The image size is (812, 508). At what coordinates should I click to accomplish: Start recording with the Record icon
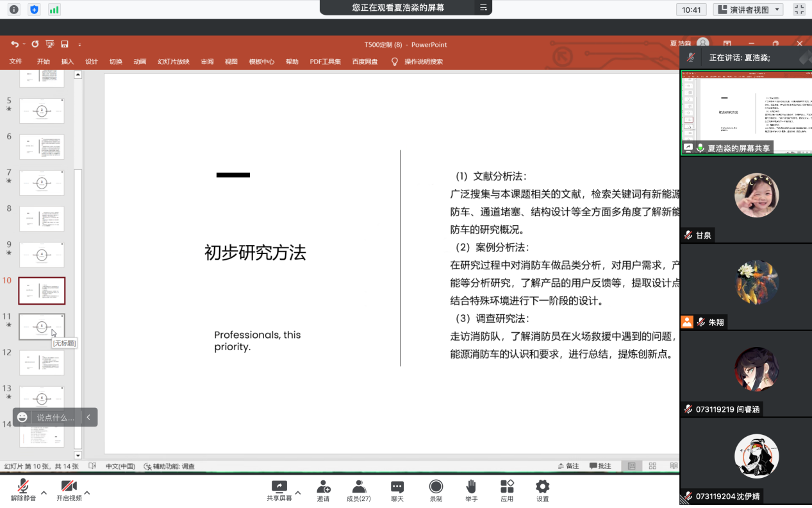point(436,487)
